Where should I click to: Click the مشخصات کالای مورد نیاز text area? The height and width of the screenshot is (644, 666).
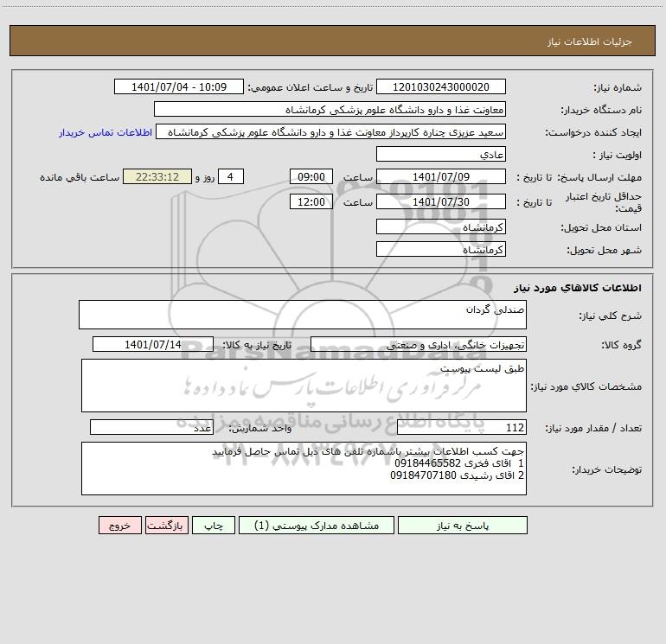tap(304, 386)
